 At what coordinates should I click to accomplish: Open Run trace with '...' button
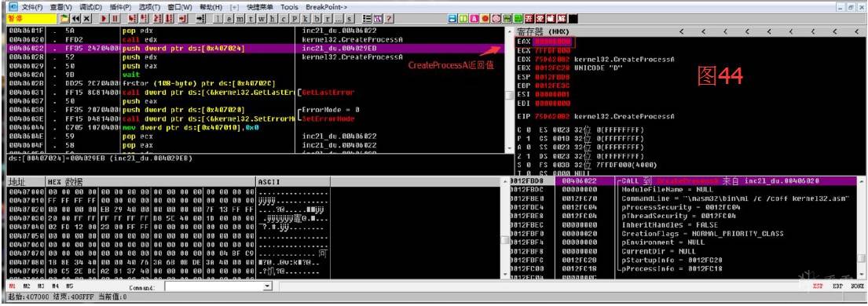tap(338, 18)
